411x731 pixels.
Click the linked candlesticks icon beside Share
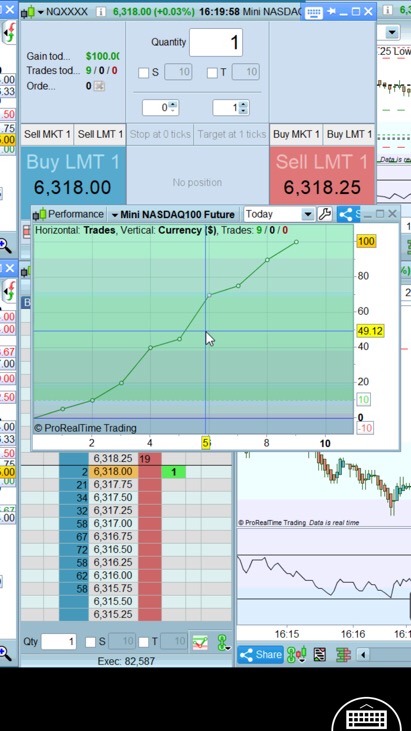pos(296,654)
